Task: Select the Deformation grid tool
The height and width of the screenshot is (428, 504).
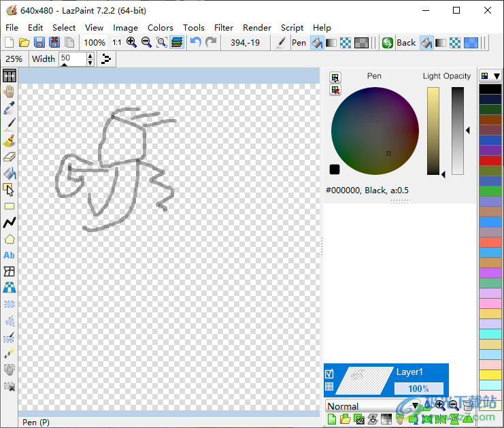Action: tap(10, 271)
